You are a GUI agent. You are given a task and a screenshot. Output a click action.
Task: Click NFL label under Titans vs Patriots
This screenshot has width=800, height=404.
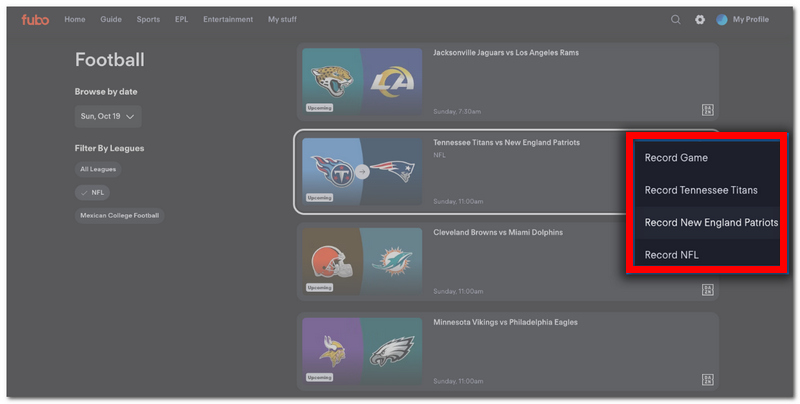click(439, 155)
